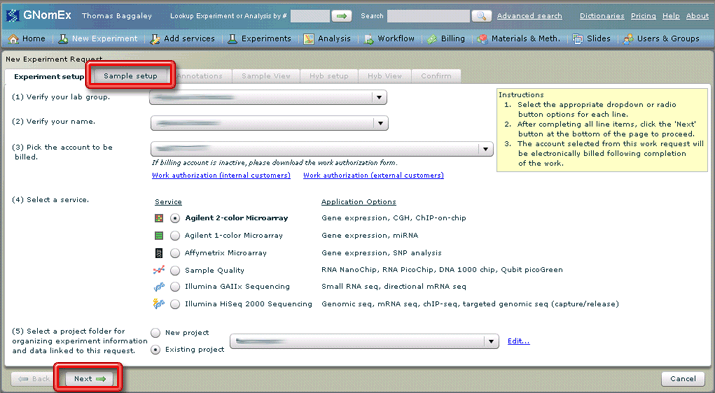Switch to the Sample setup tab
This screenshot has width=715, height=393.
(x=130, y=76)
